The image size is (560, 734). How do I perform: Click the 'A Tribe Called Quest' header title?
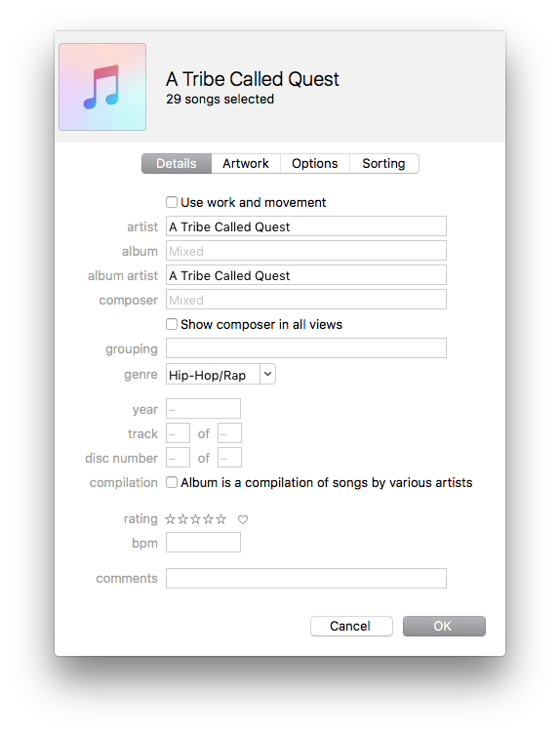coord(252,79)
